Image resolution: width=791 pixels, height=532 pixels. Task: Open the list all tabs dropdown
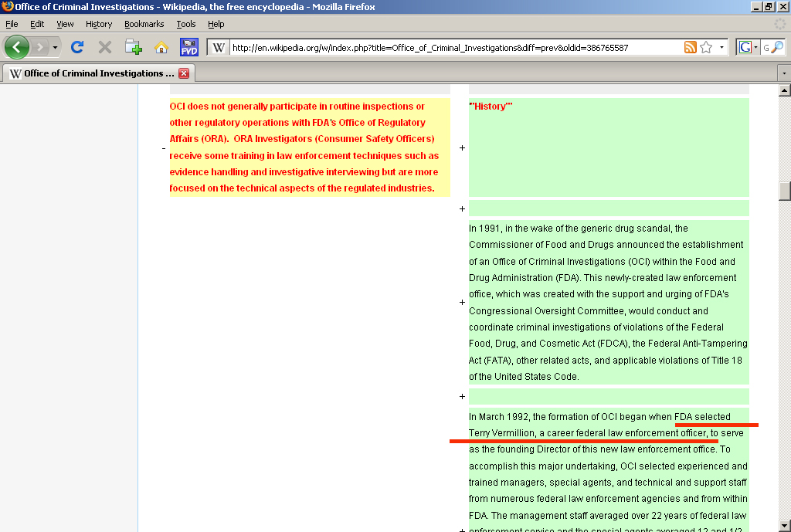(x=784, y=73)
